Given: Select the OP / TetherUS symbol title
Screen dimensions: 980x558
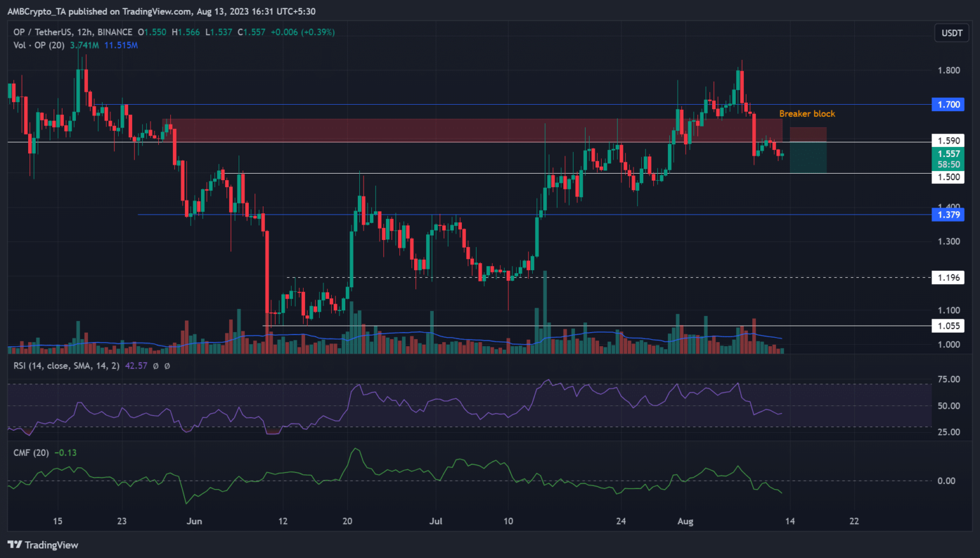Looking at the screenshot, I should 73,32.
